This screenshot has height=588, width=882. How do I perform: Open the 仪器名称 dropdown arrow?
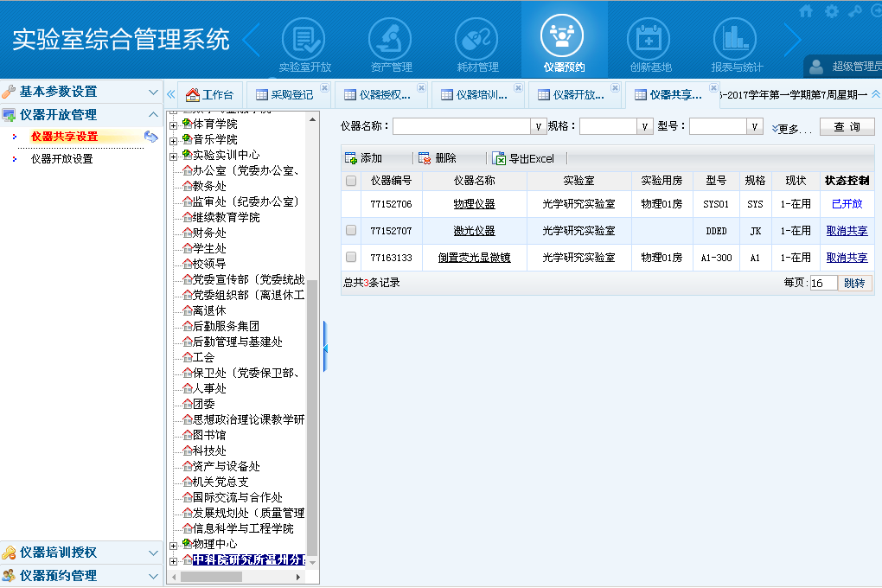pos(539,127)
